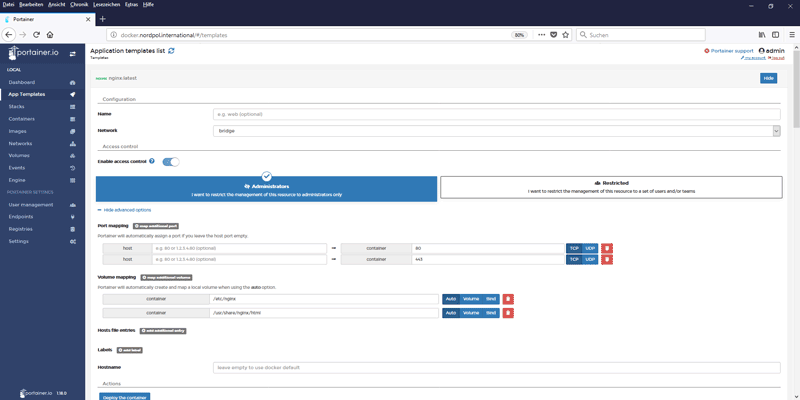Delete the port 80 mapping
The image size is (800, 400).
(x=607, y=248)
